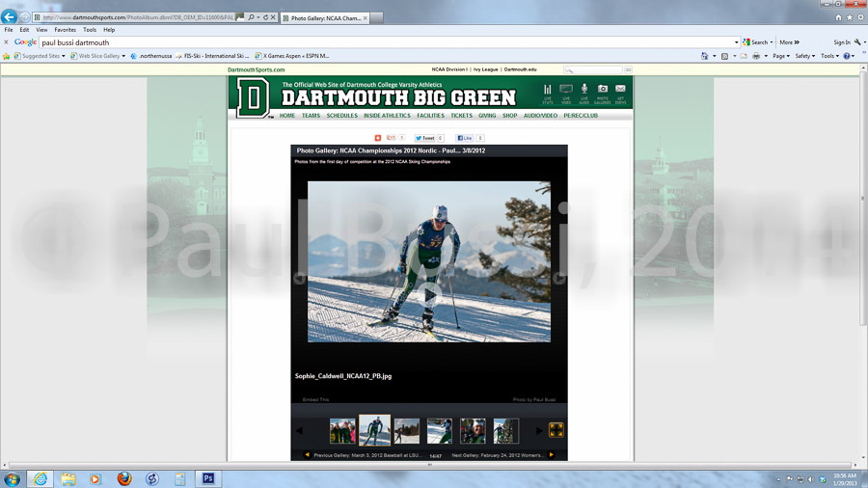The image size is (868, 488).
Task: Open the File menu
Action: tap(9, 30)
